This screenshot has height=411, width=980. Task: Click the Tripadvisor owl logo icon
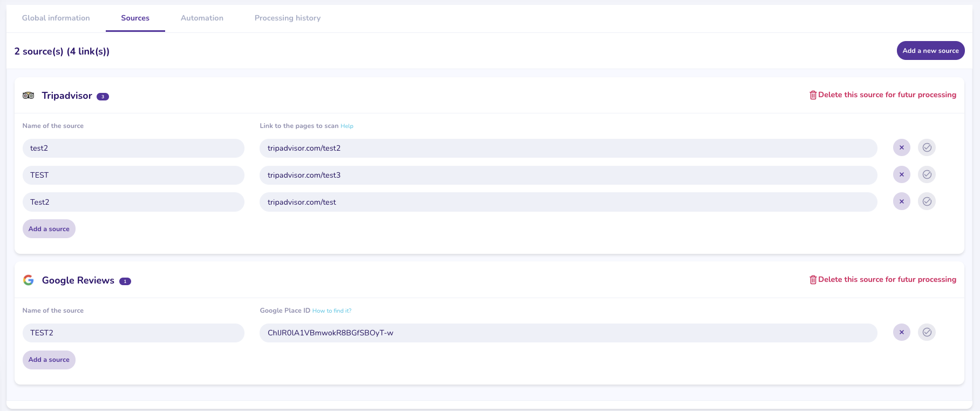coord(29,96)
